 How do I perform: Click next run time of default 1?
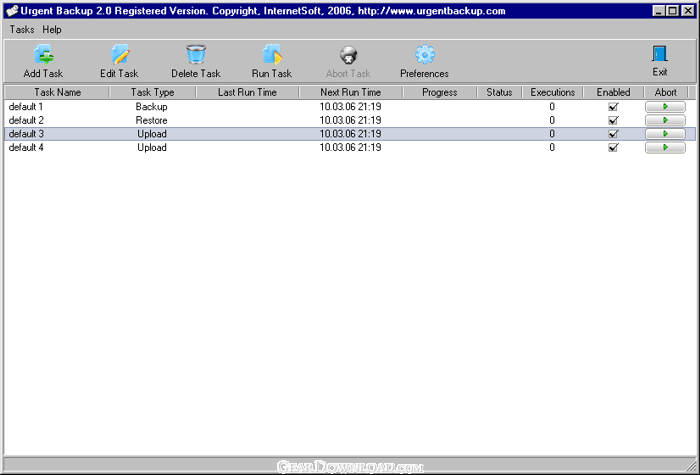coord(350,107)
